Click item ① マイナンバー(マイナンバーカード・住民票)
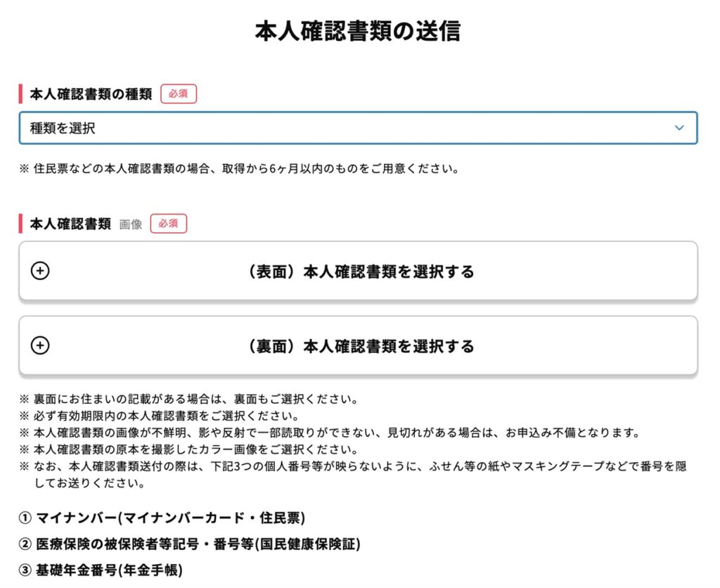 click(162, 518)
